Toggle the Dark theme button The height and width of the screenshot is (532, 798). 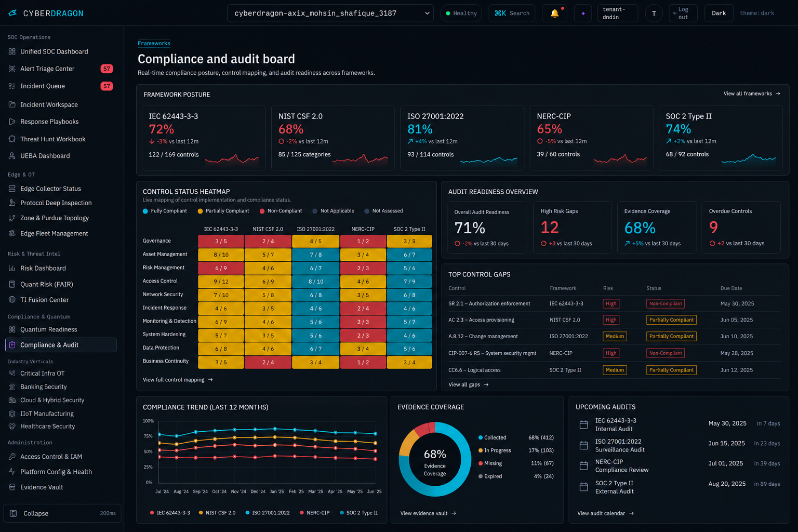point(719,13)
